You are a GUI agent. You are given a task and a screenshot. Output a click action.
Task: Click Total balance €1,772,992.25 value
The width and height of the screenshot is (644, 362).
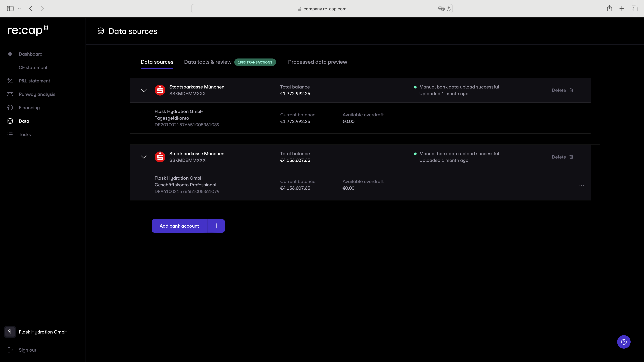(295, 94)
